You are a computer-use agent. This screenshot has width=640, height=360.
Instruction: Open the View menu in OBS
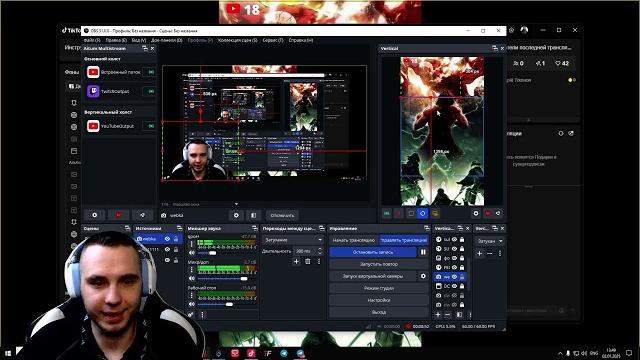(x=139, y=40)
